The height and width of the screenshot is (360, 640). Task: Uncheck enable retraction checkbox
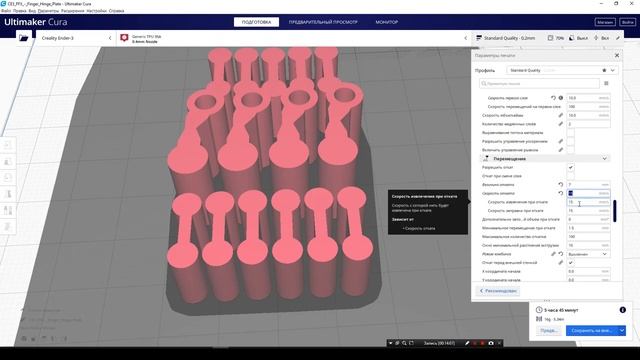[571, 167]
